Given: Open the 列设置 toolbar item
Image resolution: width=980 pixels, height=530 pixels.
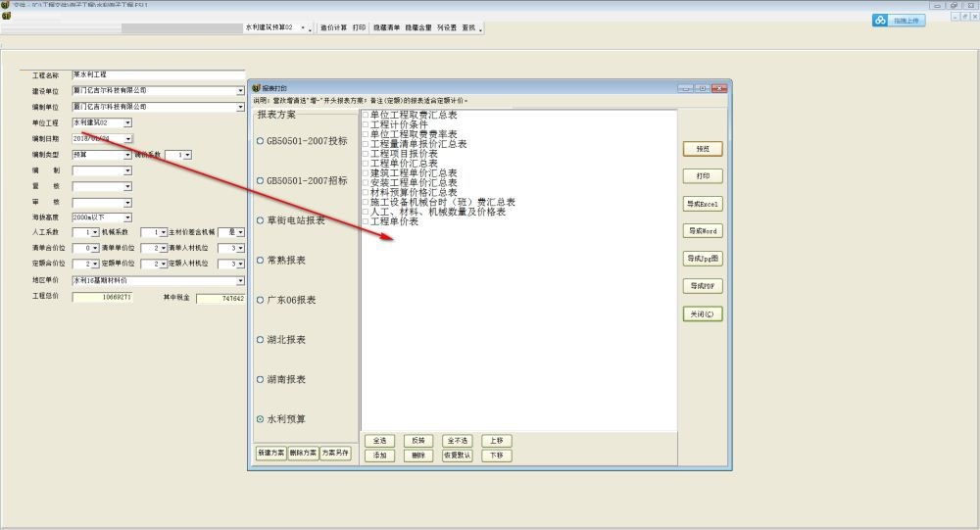Looking at the screenshot, I should 446,28.
